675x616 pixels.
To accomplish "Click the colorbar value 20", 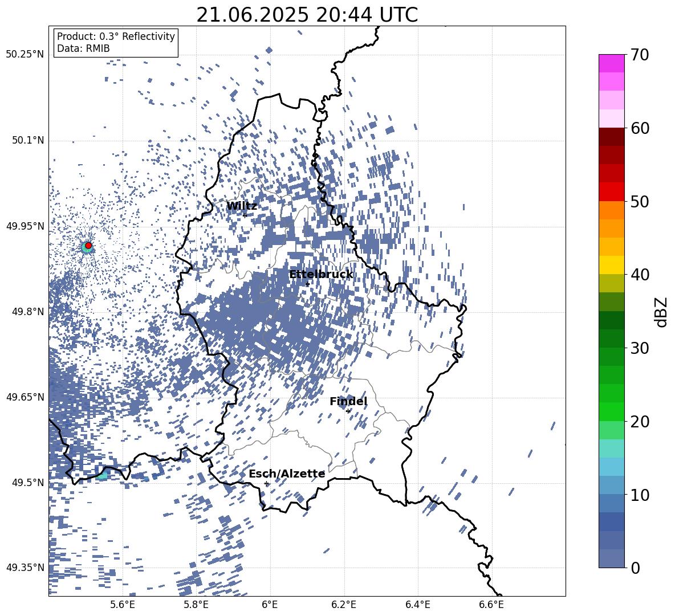I will pyautogui.click(x=640, y=421).
